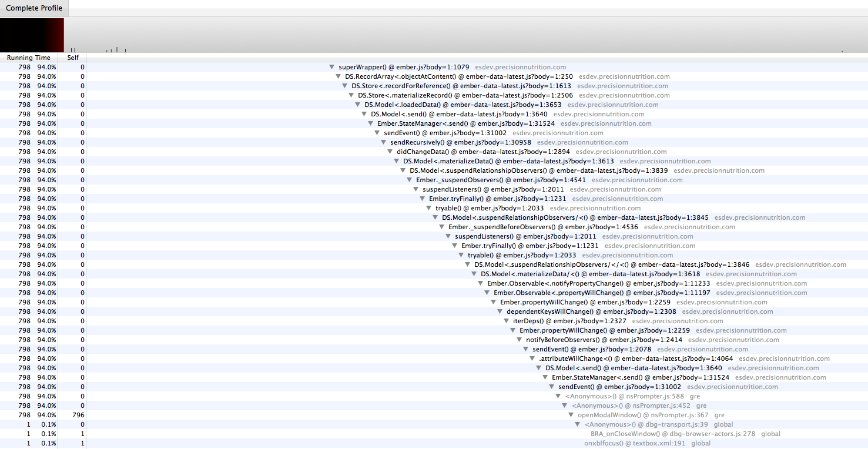Collapse DS.RecordArray<.objectAtContent() disclosure triangle
The image size is (868, 449).
point(339,76)
